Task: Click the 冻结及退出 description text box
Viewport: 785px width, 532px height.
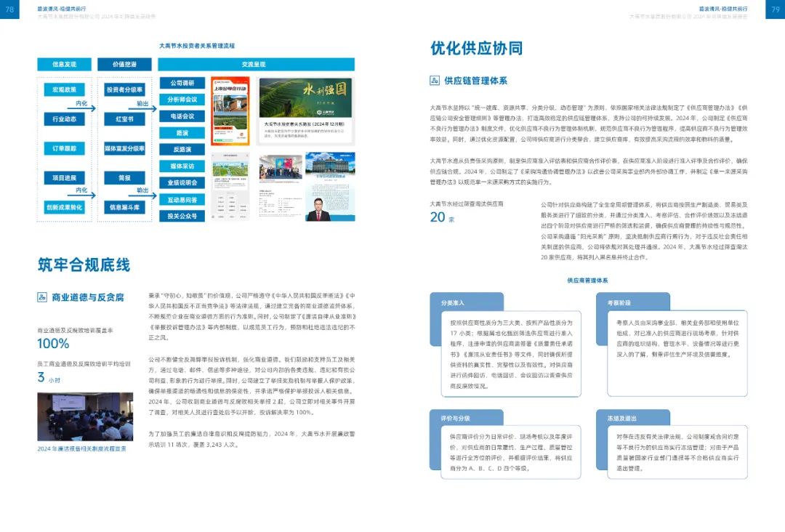Action: click(x=677, y=453)
